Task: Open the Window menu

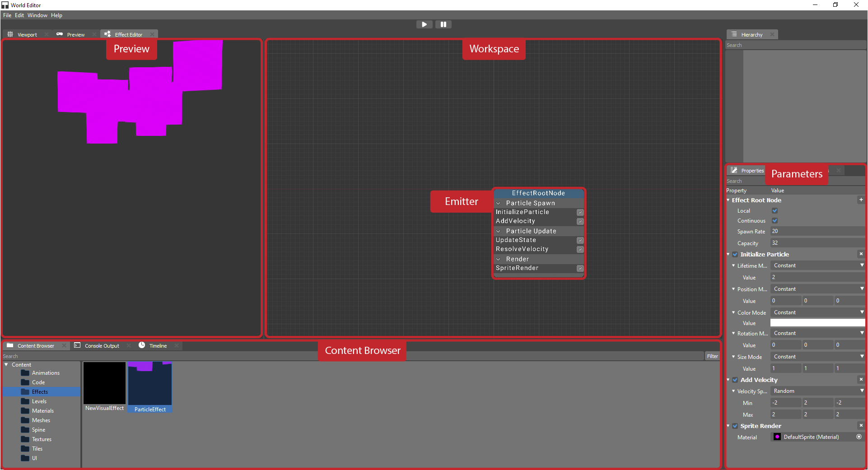Action: [x=37, y=15]
